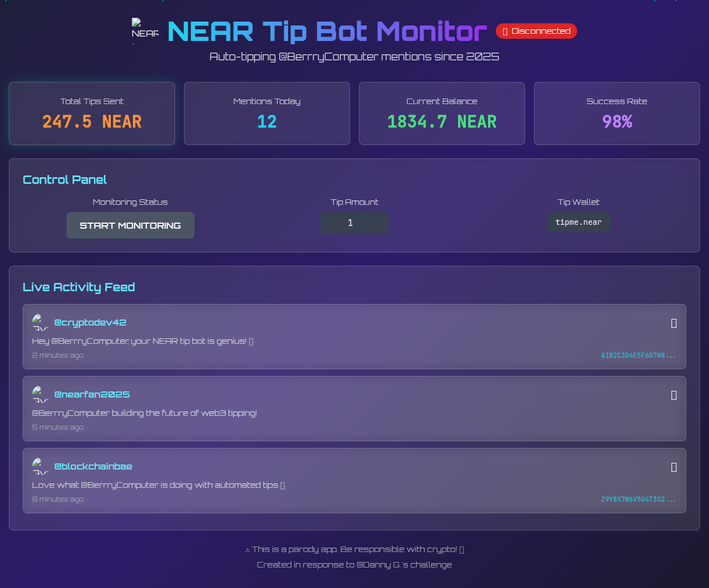Click the tip icon on @blockchainbae's post
The width and height of the screenshot is (709, 588).
[x=674, y=467]
